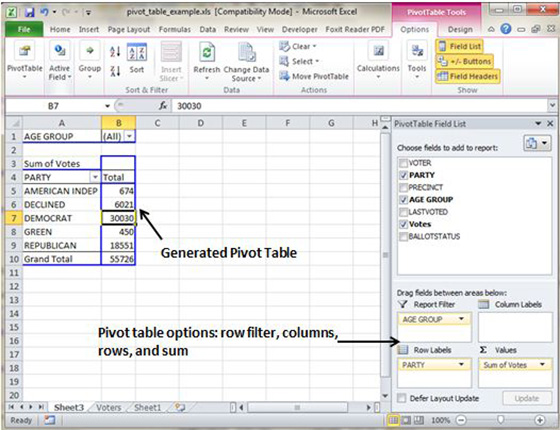This screenshot has width=560, height=430.
Task: Go to the first sheet tab arrow
Action: pos(11,407)
